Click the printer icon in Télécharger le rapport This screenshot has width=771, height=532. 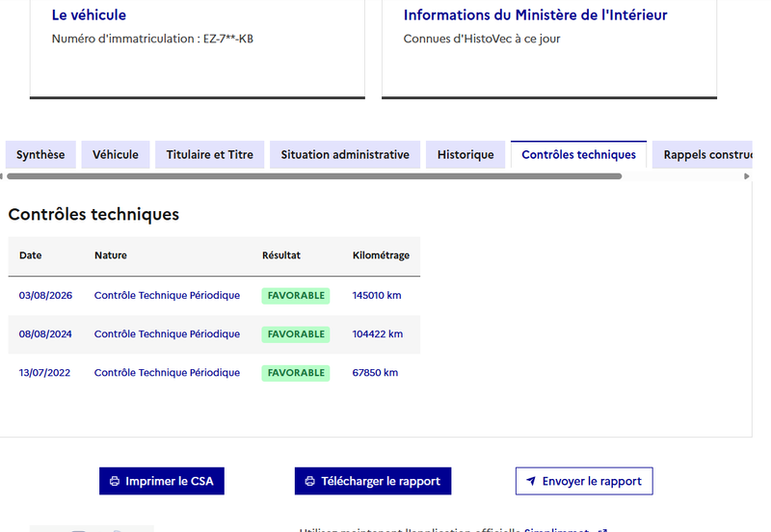(309, 481)
